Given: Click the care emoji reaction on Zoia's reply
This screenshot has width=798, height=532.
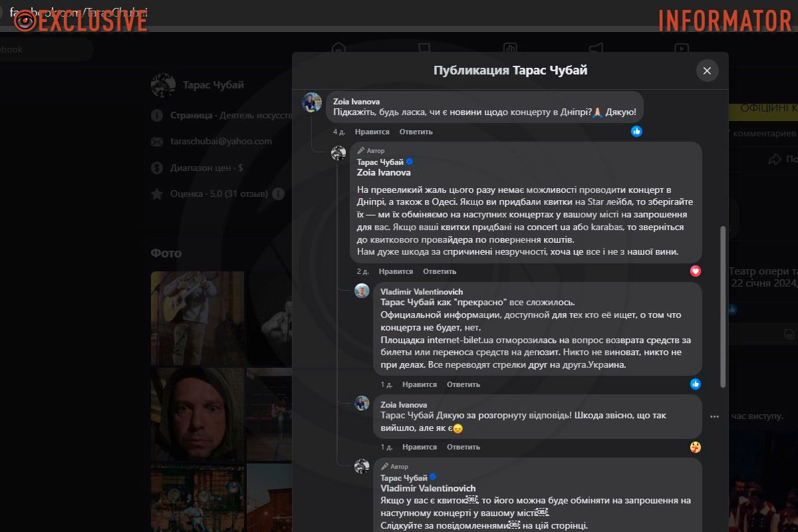Looking at the screenshot, I should (x=695, y=447).
